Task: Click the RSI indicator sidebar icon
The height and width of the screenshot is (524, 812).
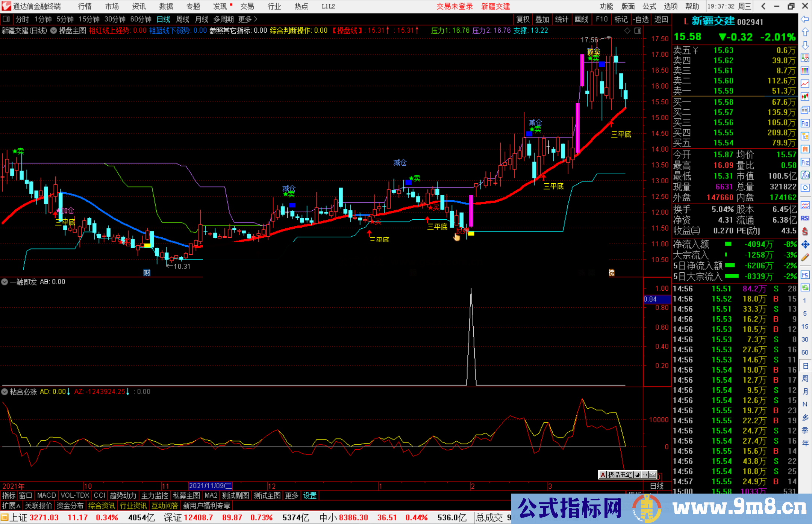Action: pyautogui.click(x=804, y=218)
